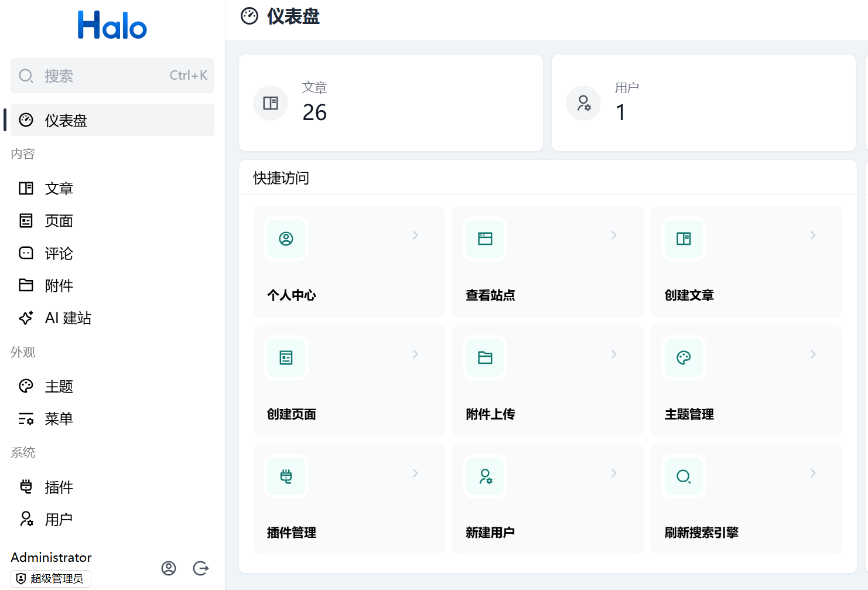Click the 附件上传 folder icon

tap(485, 357)
